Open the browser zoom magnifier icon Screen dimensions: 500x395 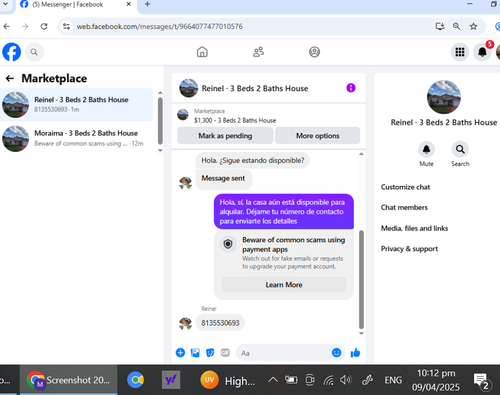[456, 26]
